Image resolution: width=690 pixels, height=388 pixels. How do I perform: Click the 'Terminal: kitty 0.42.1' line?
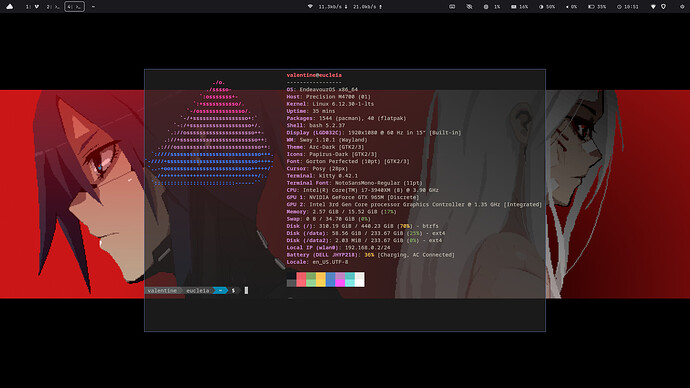[x=322, y=176]
